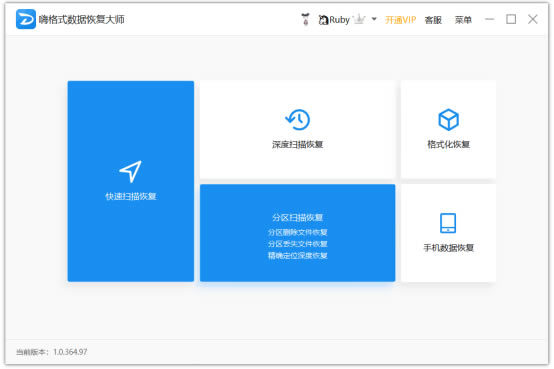The image size is (554, 369).
Task: Click the cube format recovery icon
Action: click(448, 119)
